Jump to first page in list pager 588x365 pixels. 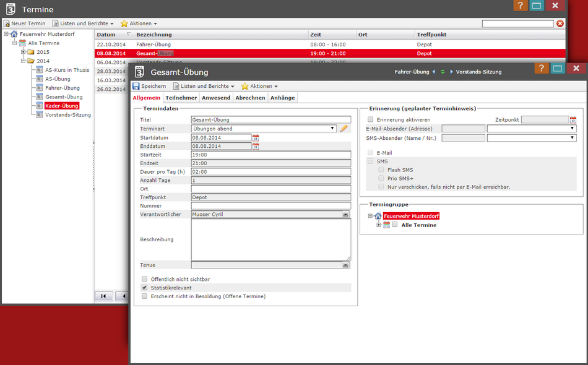click(x=103, y=296)
